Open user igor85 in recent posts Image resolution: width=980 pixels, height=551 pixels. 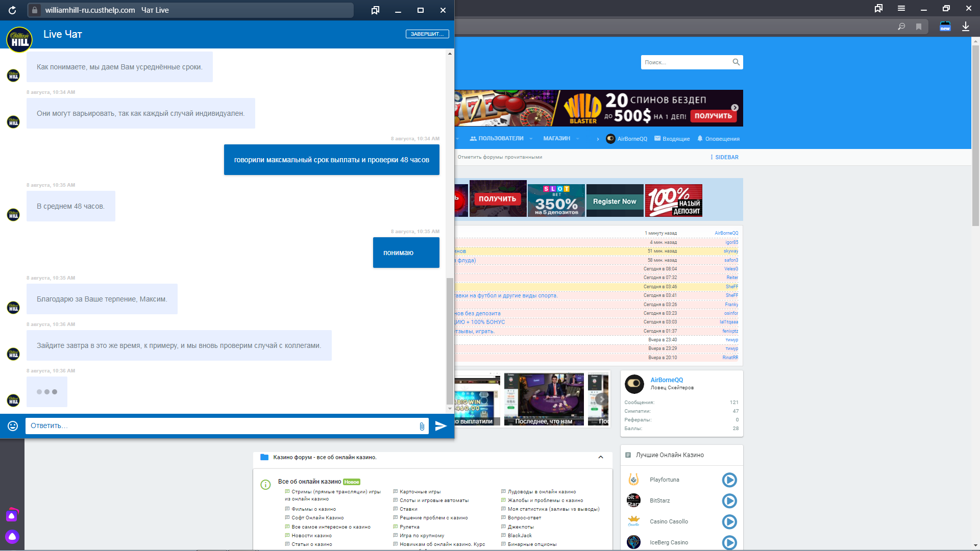coord(731,242)
